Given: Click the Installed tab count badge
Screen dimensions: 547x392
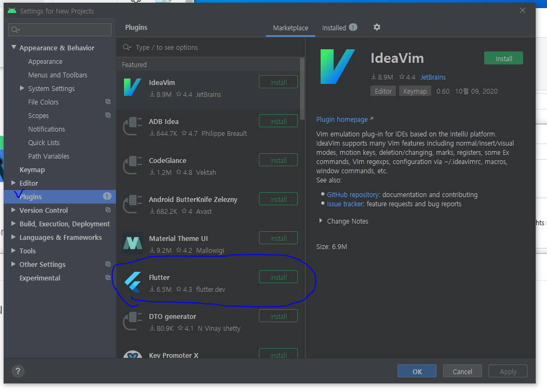Looking at the screenshot, I should click(x=353, y=27).
